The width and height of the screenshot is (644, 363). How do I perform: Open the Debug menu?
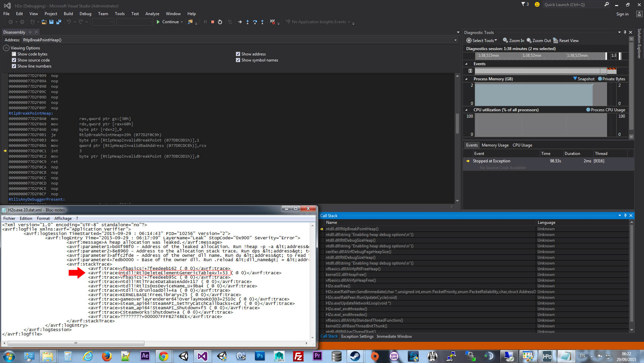point(85,14)
